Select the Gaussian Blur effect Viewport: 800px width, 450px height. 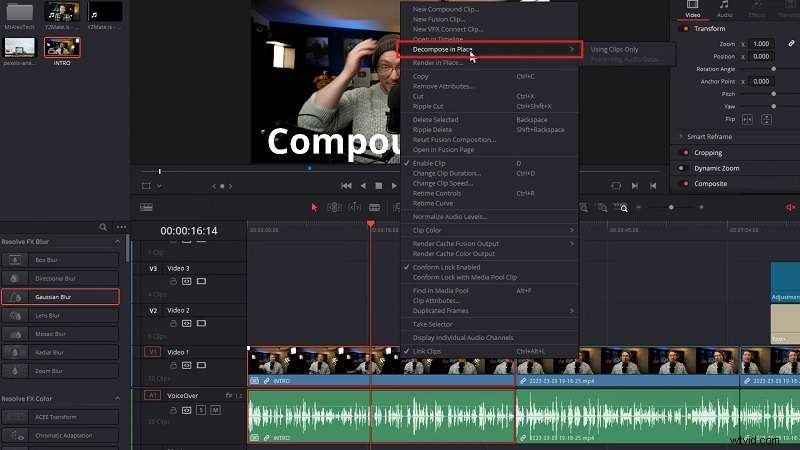[60, 297]
